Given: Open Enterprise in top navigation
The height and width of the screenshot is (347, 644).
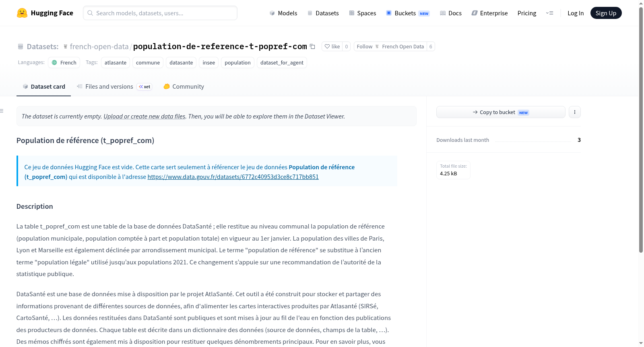Looking at the screenshot, I should click(x=489, y=13).
